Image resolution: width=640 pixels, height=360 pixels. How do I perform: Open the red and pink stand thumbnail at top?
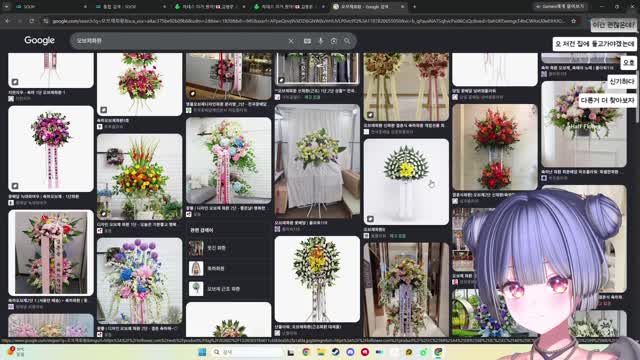point(140,84)
